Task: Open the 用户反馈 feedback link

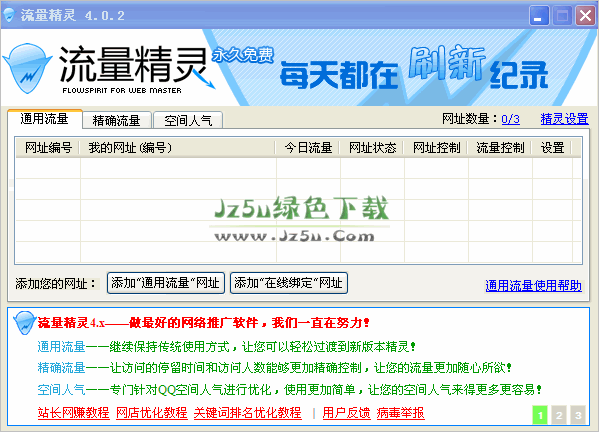Action: coord(346,413)
